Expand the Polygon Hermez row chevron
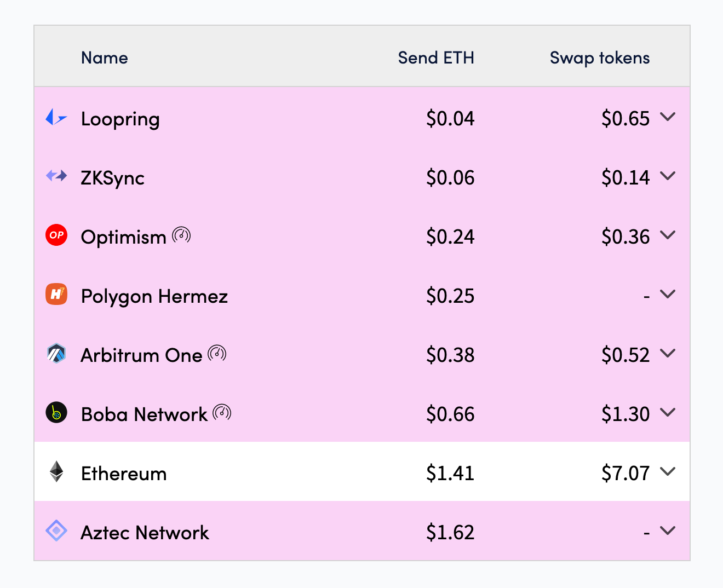Viewport: 723px width, 588px height. tap(668, 294)
